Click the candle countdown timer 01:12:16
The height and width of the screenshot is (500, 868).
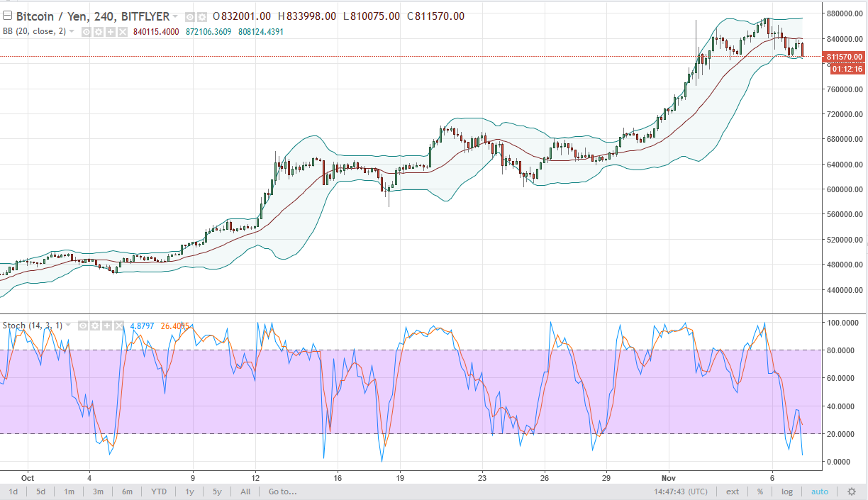click(847, 69)
